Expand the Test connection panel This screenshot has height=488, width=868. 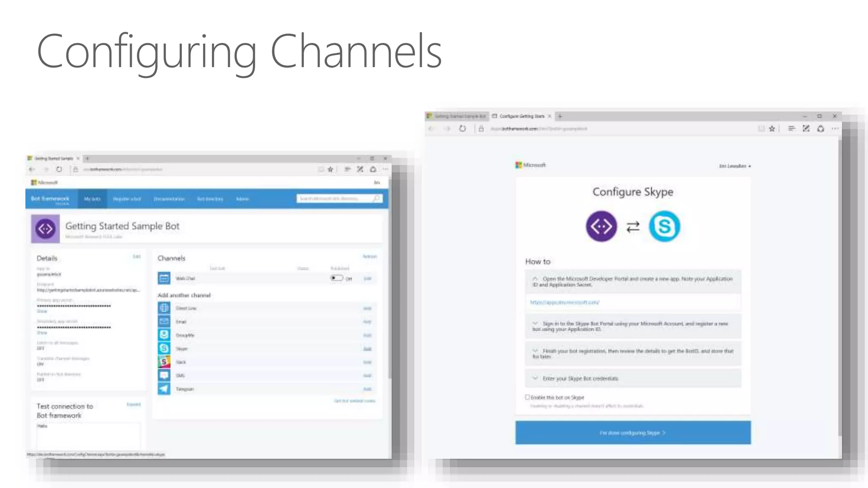[x=134, y=405]
